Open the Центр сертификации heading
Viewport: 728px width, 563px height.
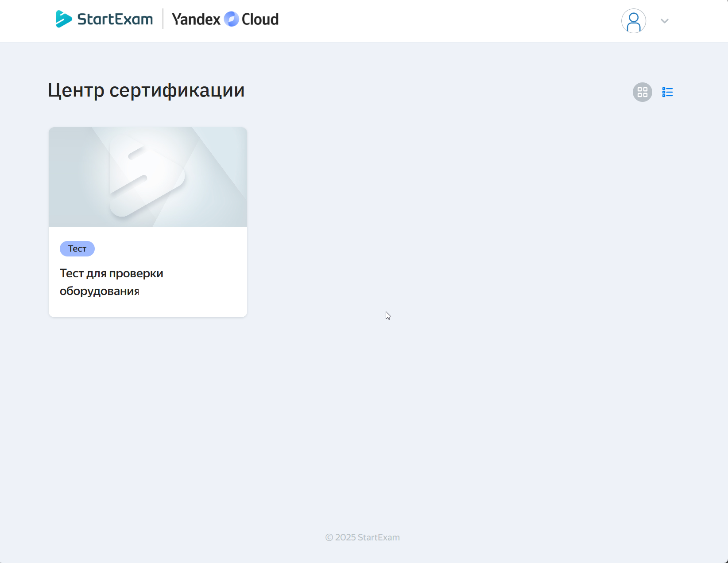coord(146,90)
